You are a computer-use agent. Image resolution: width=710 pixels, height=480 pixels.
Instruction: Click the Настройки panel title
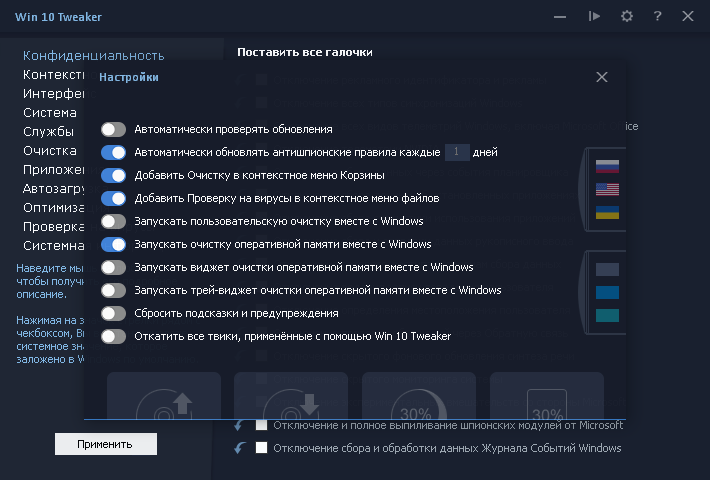pos(129,77)
